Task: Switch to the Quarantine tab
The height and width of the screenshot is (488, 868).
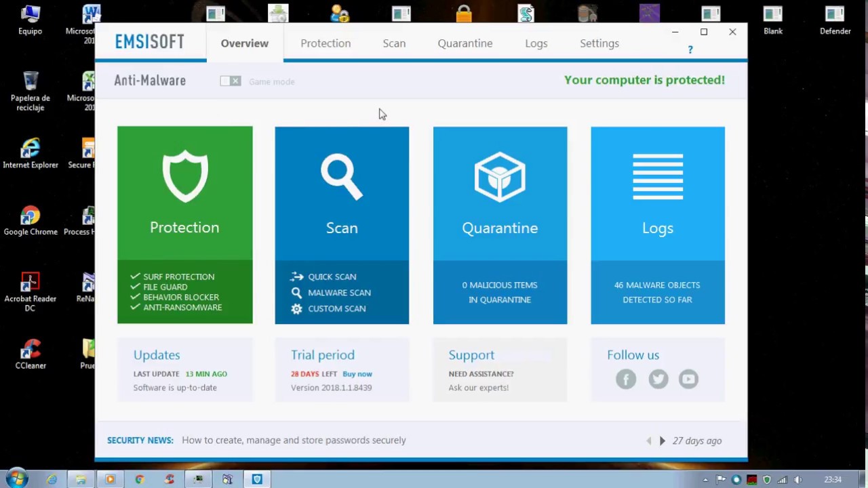Action: [465, 43]
